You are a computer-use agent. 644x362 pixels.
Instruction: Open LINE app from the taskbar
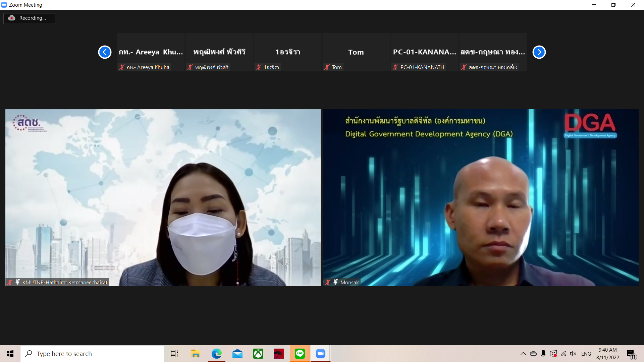[x=300, y=354]
